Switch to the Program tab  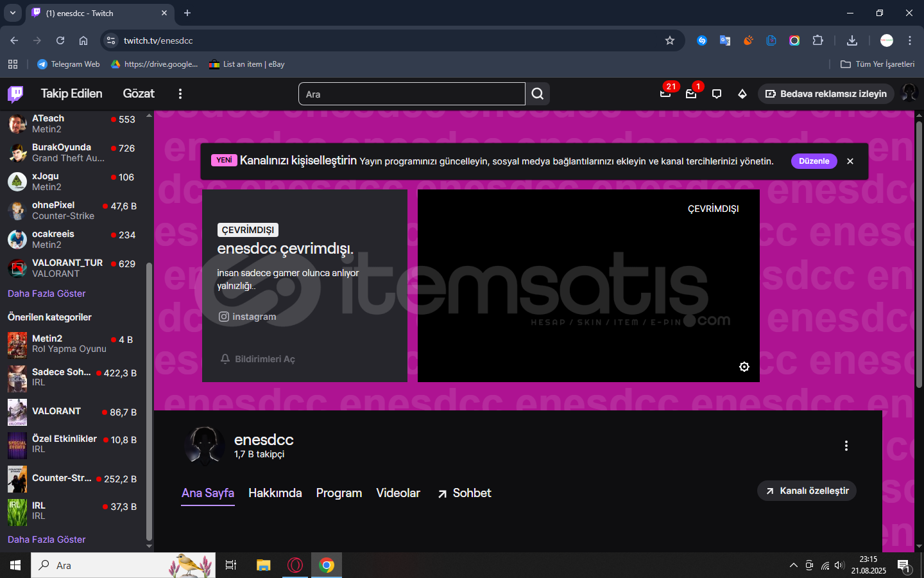(339, 493)
